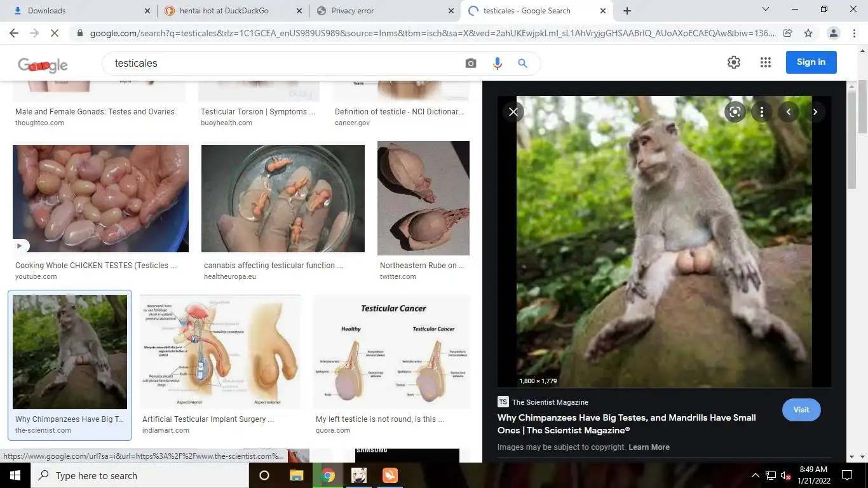
Task: Open File Explorer from taskbar
Action: [297, 475]
